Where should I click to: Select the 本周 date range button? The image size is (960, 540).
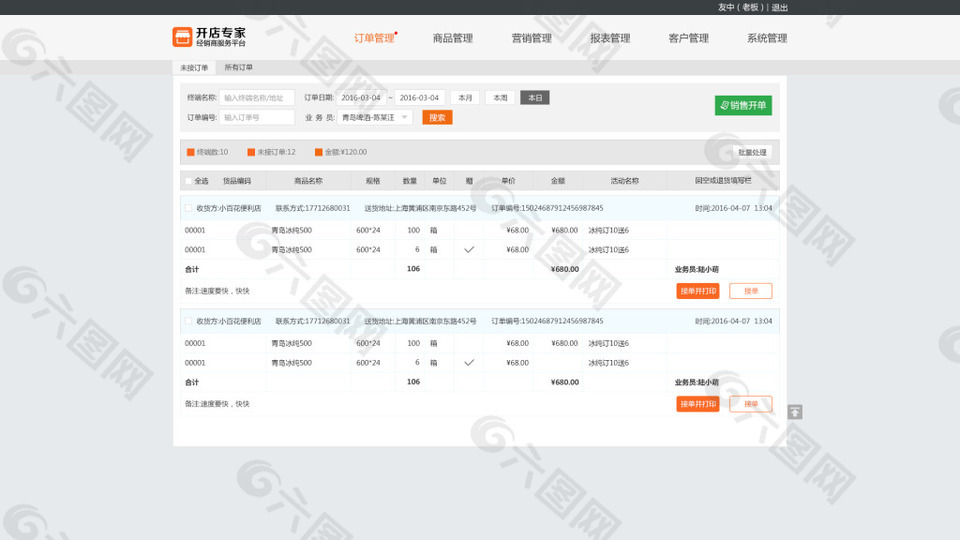click(500, 98)
